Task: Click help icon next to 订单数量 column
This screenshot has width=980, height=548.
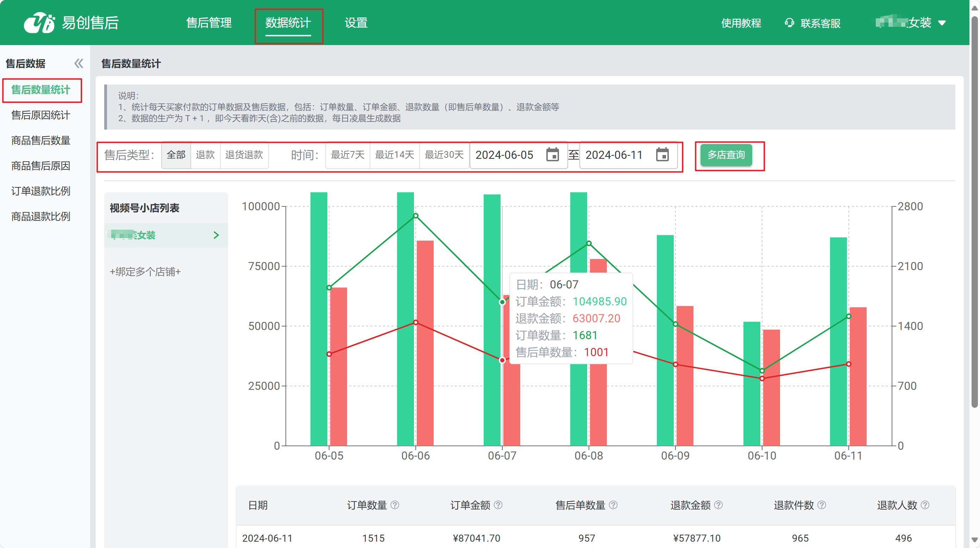Action: tap(395, 505)
